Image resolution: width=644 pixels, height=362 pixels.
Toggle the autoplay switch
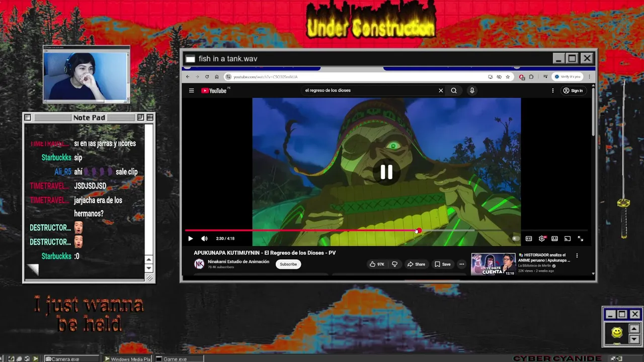coord(516,239)
